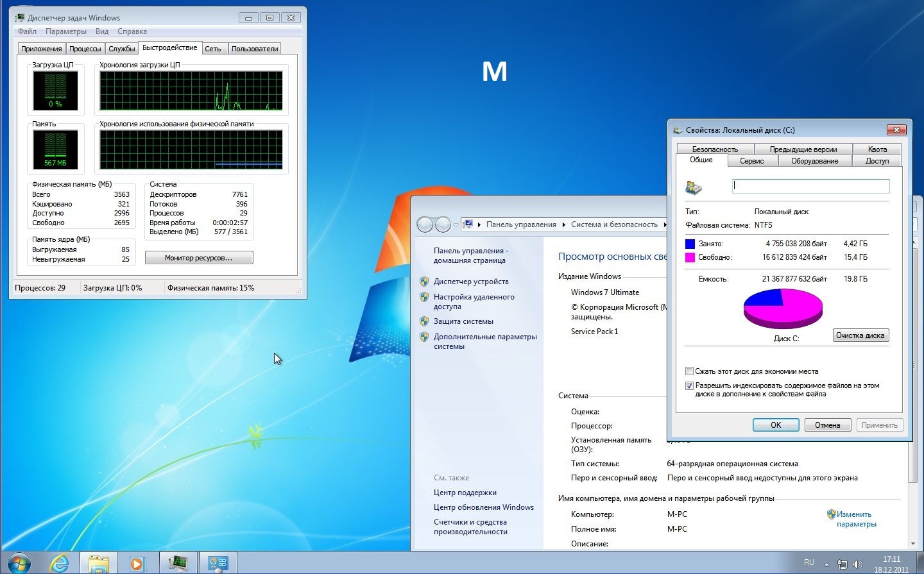
Task: Switch to the Процессы tab
Action: [x=85, y=49]
